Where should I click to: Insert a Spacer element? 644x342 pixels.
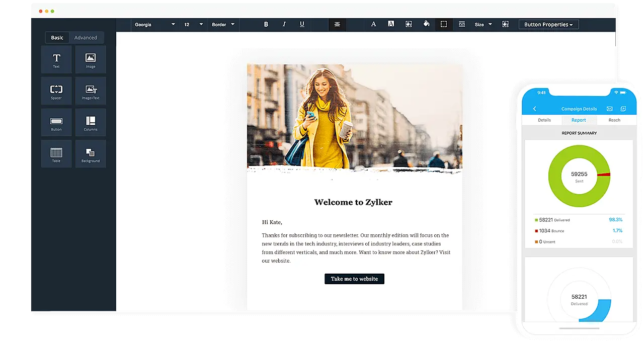pyautogui.click(x=56, y=91)
